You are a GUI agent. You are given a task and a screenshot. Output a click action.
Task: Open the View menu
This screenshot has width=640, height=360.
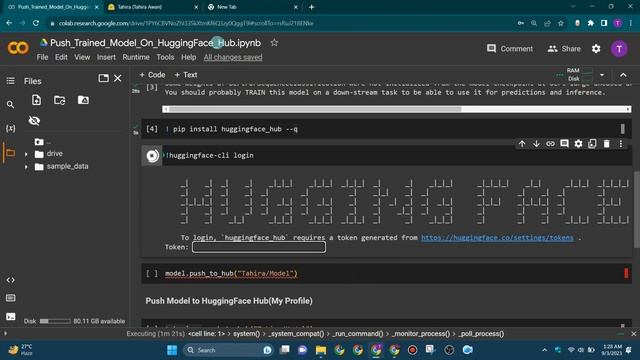(82, 57)
